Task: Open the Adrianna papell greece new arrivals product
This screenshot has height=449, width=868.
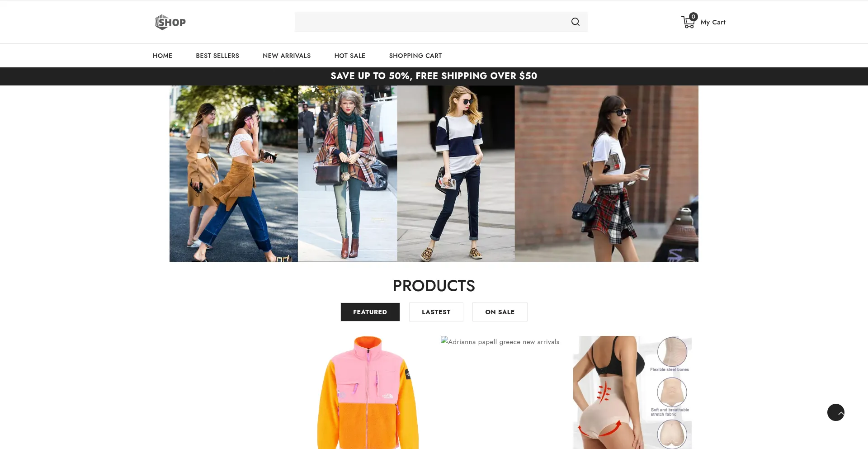Action: pyautogui.click(x=500, y=342)
